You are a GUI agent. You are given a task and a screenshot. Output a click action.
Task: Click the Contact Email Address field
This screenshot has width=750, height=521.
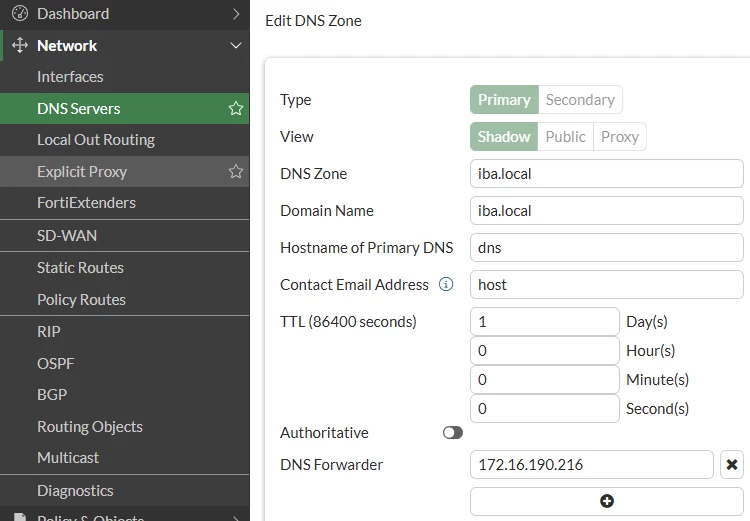pyautogui.click(x=607, y=285)
